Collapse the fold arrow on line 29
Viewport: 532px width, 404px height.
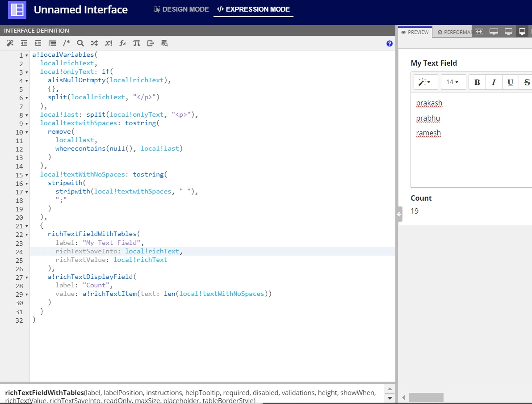(x=27, y=295)
